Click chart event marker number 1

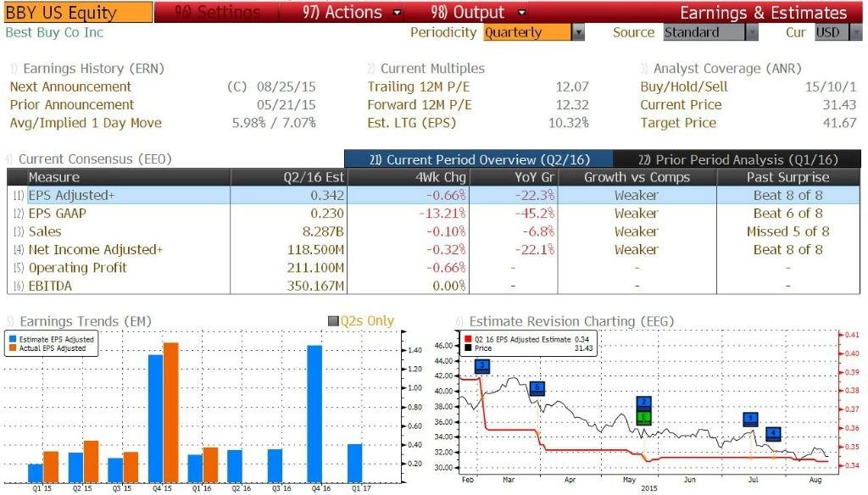pos(750,419)
